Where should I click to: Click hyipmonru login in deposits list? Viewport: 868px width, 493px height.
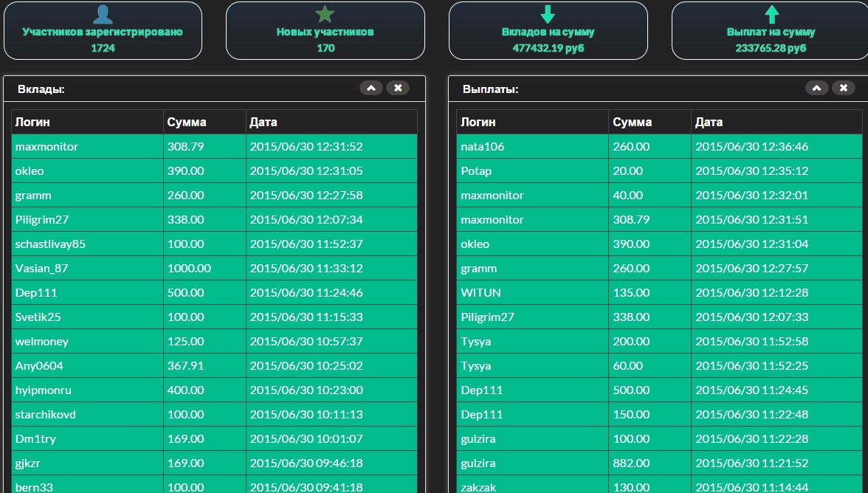pyautogui.click(x=44, y=390)
